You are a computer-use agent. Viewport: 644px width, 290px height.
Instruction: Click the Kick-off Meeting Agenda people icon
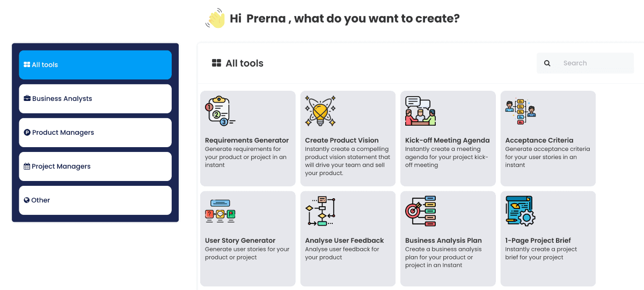420,111
